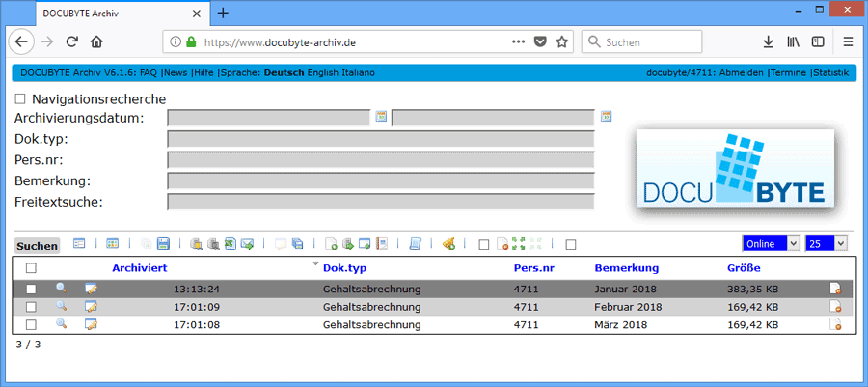Click the green expand arrows icon
868x387 pixels.
point(519,243)
